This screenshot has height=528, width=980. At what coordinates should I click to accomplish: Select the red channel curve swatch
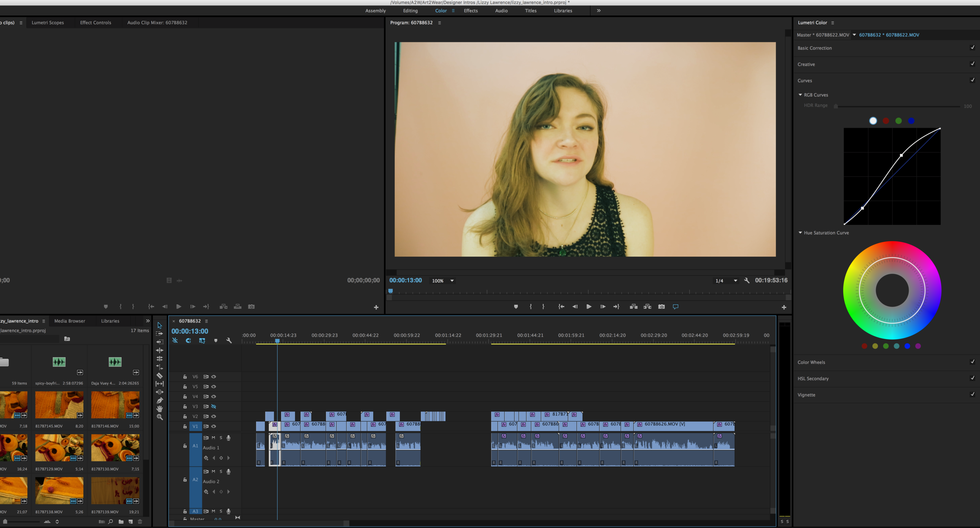click(886, 121)
